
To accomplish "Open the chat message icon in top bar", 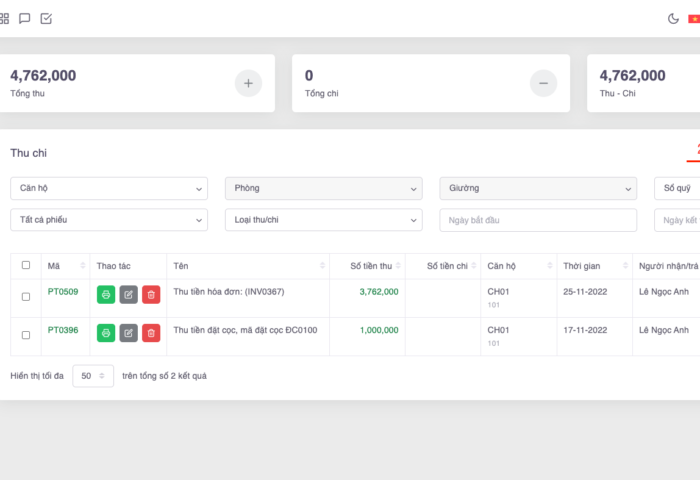I will [25, 18].
